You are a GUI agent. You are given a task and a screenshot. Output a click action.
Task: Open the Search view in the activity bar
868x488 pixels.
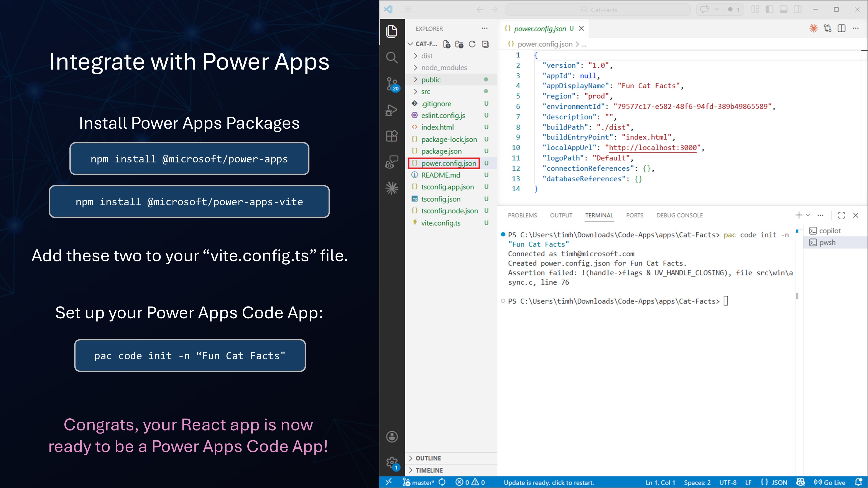point(391,58)
